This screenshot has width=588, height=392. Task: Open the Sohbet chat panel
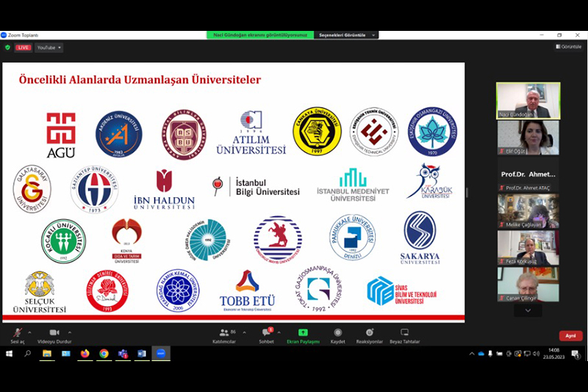pyautogui.click(x=268, y=335)
